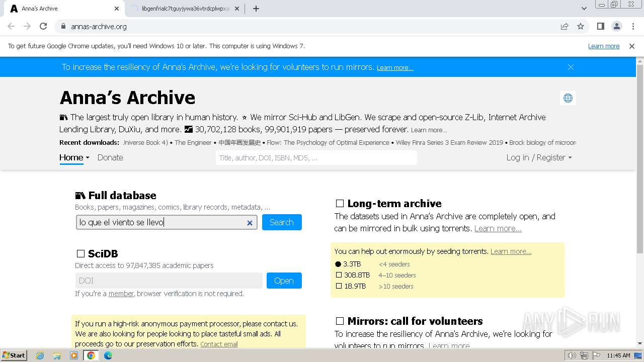644x362 pixels.
Task: Open Microsoft Edge from the taskbar
Action: tap(108, 355)
